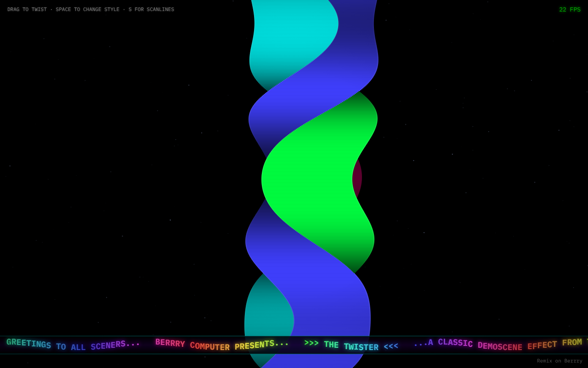Click the S FOR SCANLINES hint
588x368 pixels.
click(151, 10)
